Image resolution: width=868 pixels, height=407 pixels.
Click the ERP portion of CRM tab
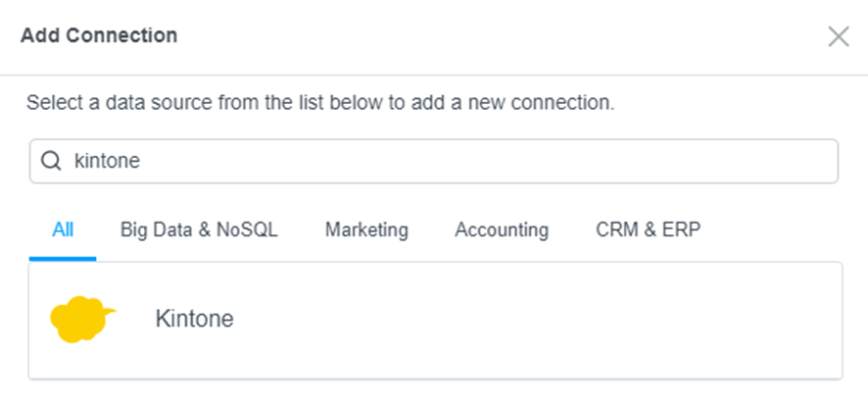click(x=682, y=229)
